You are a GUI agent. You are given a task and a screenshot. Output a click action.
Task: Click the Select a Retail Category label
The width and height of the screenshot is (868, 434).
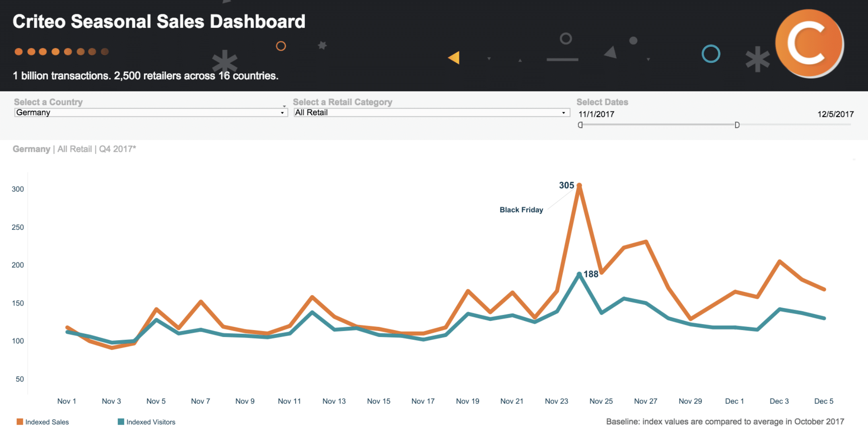pos(342,102)
